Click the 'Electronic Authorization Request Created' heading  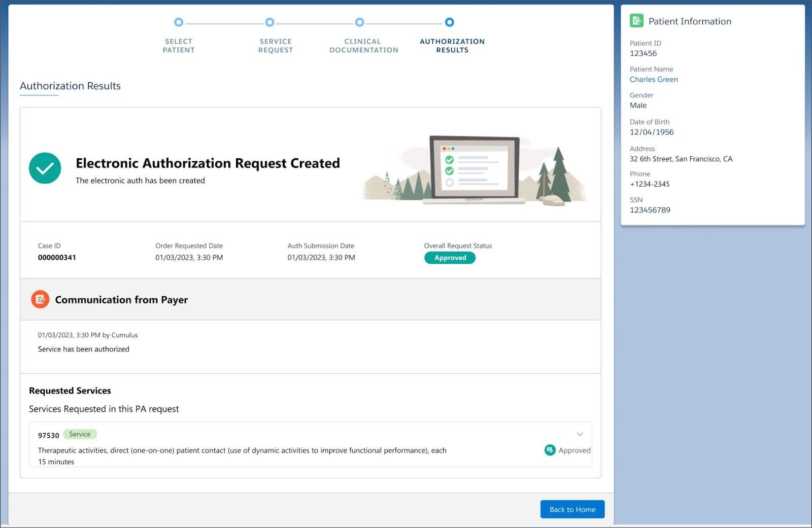208,163
